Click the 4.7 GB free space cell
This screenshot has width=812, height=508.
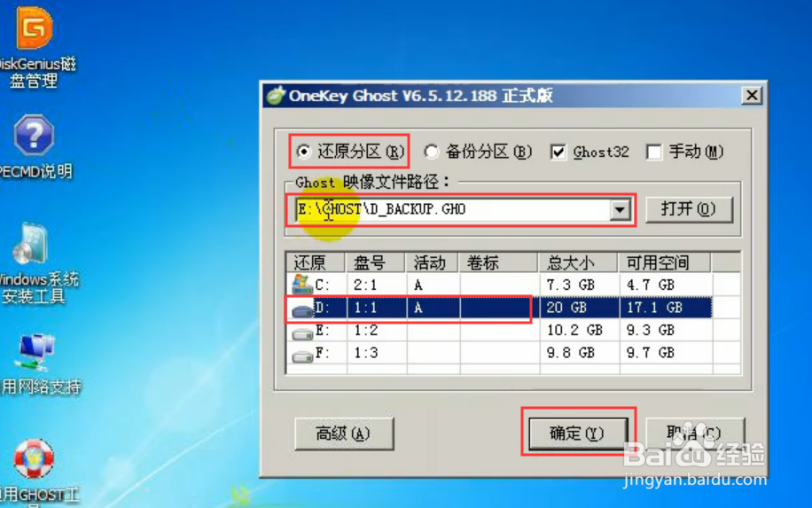point(651,285)
